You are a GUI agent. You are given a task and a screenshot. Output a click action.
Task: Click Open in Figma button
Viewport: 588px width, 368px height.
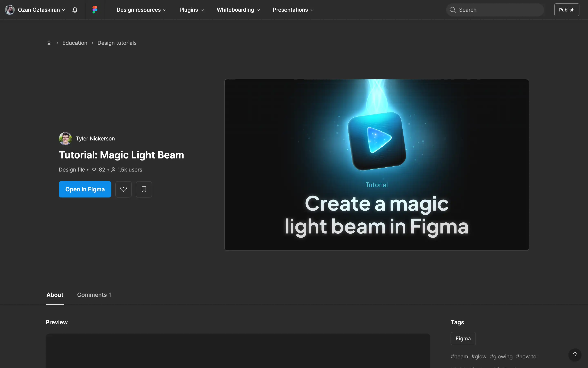[85, 189]
